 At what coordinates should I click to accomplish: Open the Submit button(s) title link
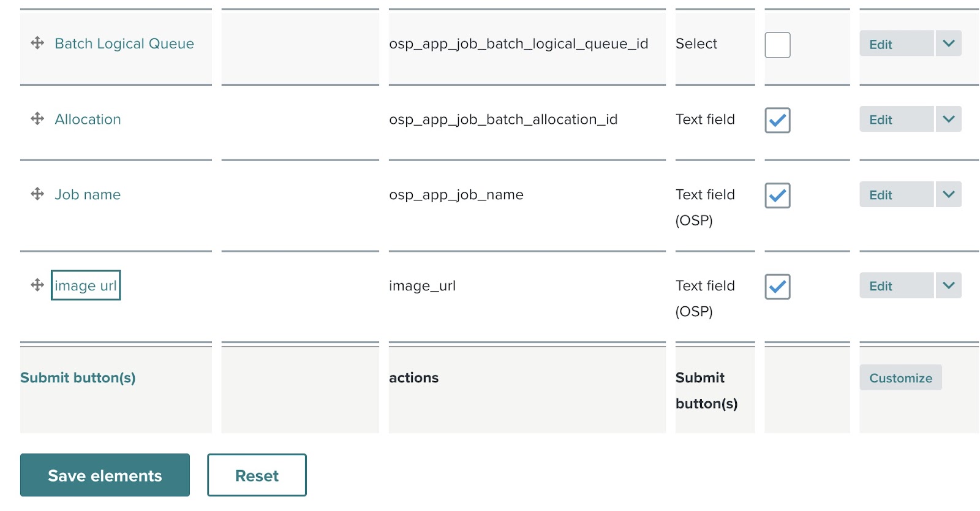[x=78, y=377]
